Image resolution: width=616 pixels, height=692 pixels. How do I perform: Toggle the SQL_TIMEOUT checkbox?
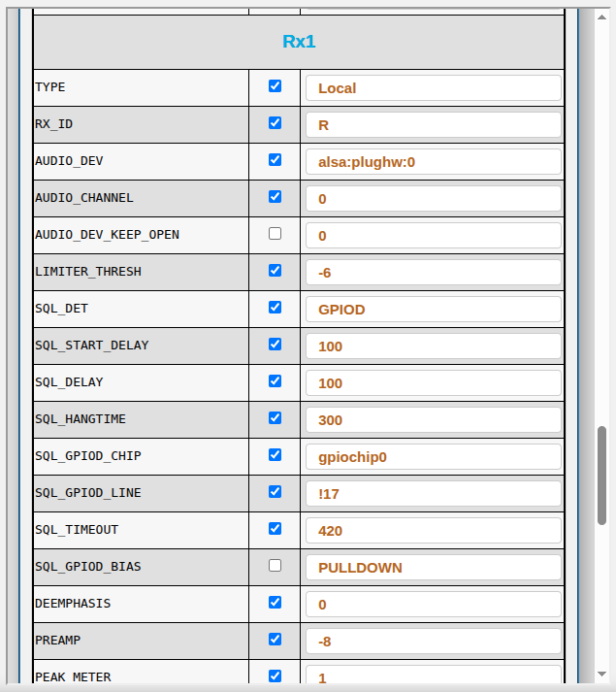275,529
